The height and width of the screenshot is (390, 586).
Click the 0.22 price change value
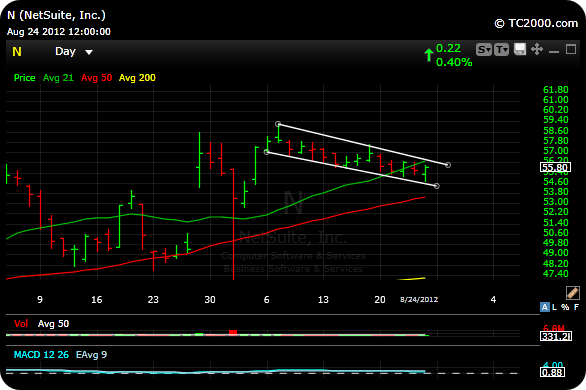click(x=448, y=48)
